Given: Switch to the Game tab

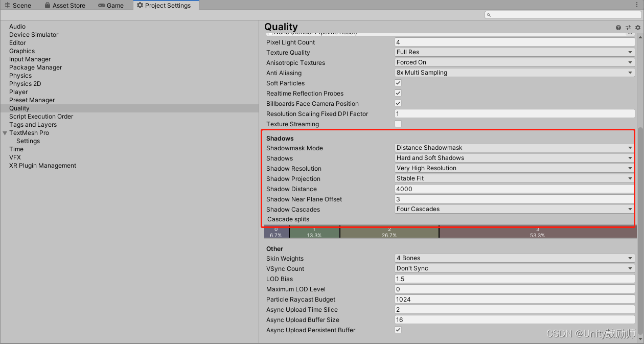Looking at the screenshot, I should (x=111, y=5).
